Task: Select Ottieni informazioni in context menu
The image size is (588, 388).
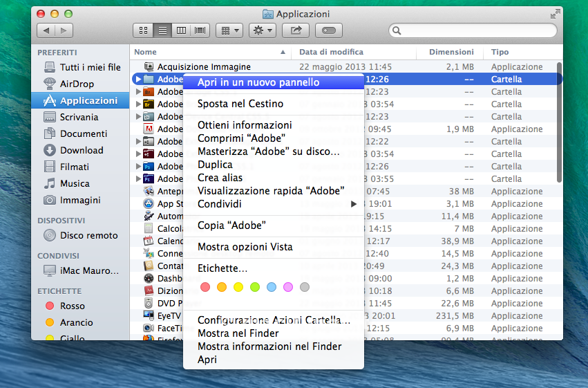Action: click(x=245, y=125)
